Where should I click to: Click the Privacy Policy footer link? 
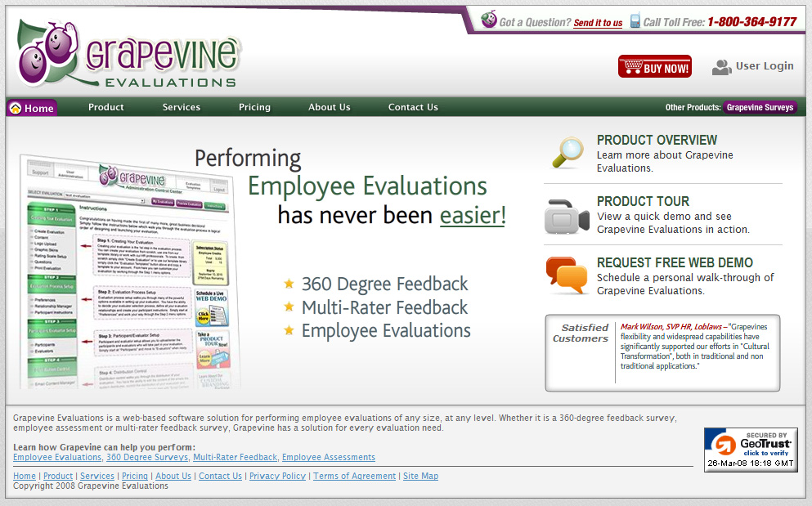[x=277, y=477]
